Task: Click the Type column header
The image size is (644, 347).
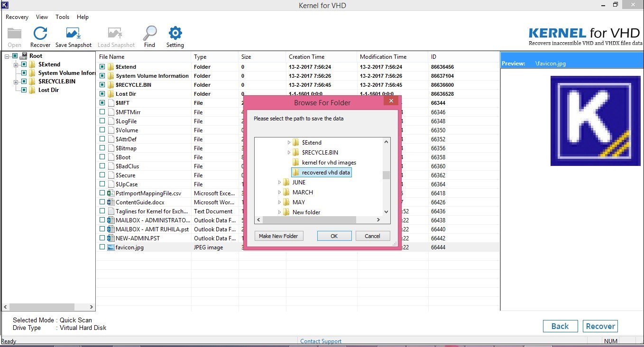Action: (215, 57)
